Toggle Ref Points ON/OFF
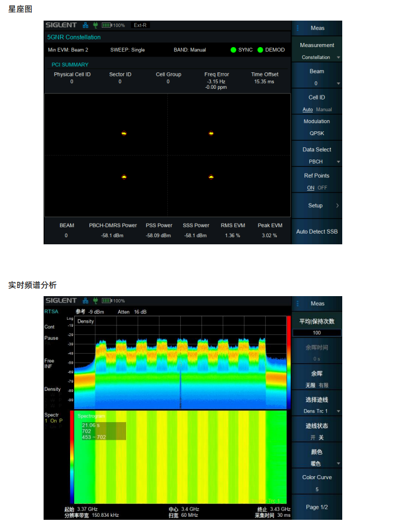420x521 pixels. tap(317, 182)
